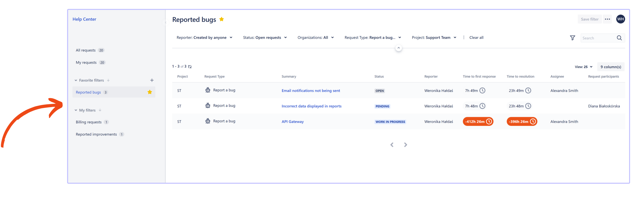Open the Organizations: All dropdown
This screenshot has height=197, width=644.
tap(315, 38)
